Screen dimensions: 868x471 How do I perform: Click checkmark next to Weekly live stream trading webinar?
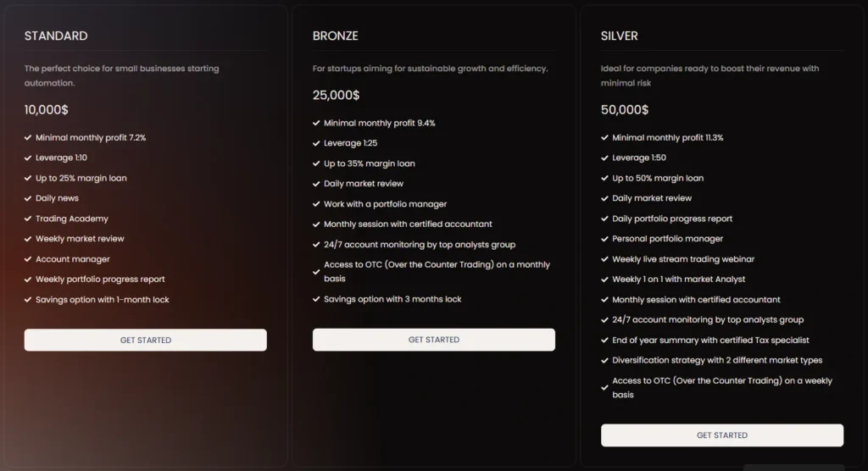(x=604, y=259)
